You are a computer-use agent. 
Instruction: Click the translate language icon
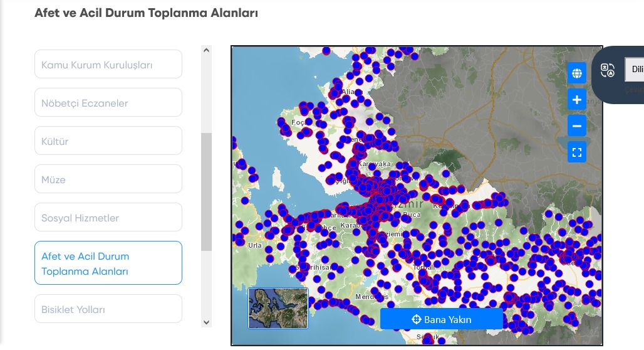pyautogui.click(x=608, y=70)
